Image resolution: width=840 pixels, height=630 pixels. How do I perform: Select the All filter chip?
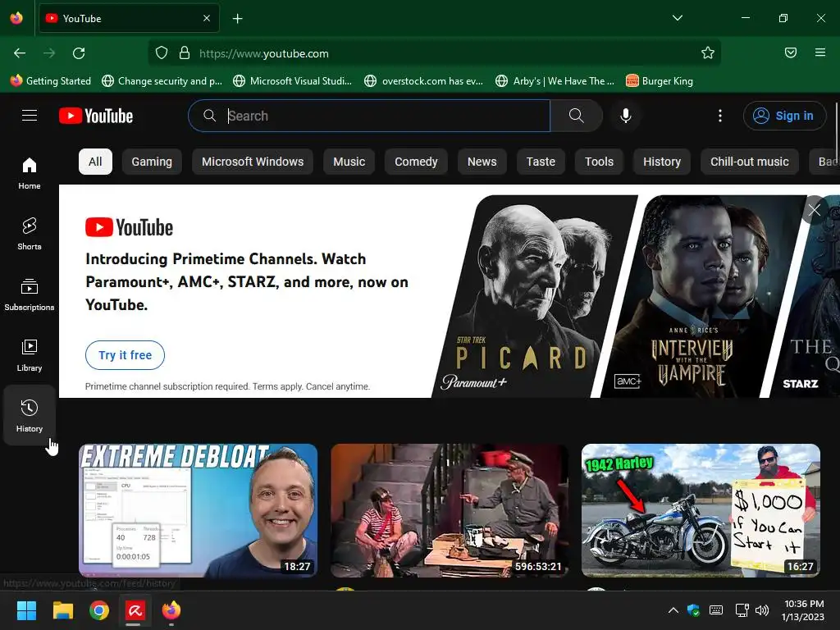pos(95,162)
